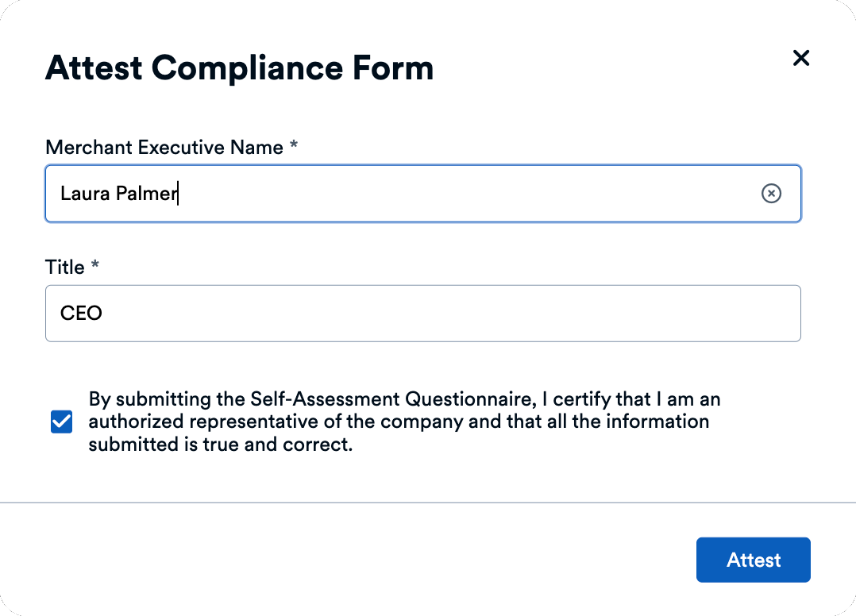Click the Attest Compliance Form heading
856x616 pixels.
[239, 68]
